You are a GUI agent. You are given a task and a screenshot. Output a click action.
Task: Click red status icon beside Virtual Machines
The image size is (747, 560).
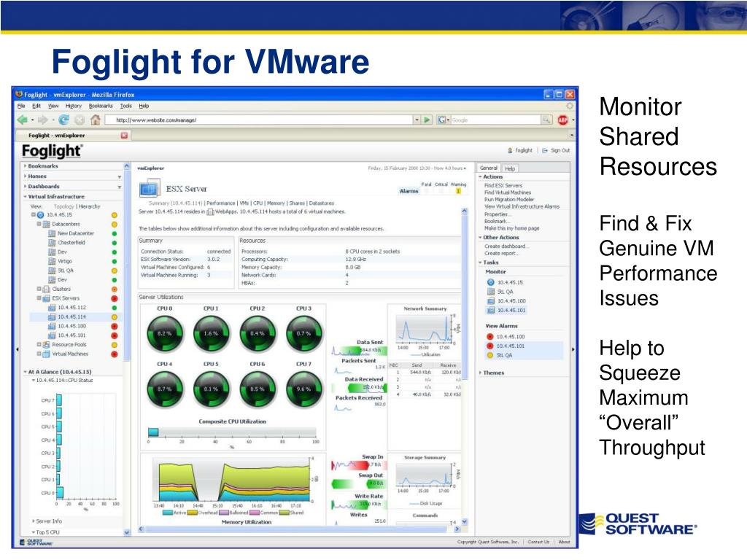tap(115, 354)
